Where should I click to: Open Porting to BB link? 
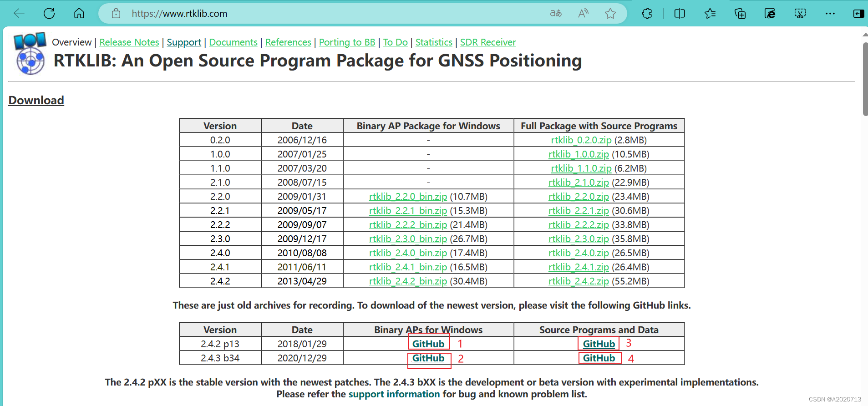tap(347, 42)
